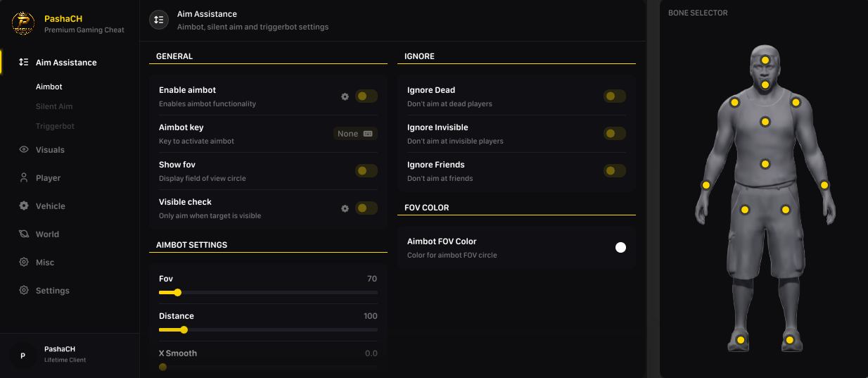
Task: Click the 'Premium Gaming Cheat' subtitle text
Action: pos(84,30)
